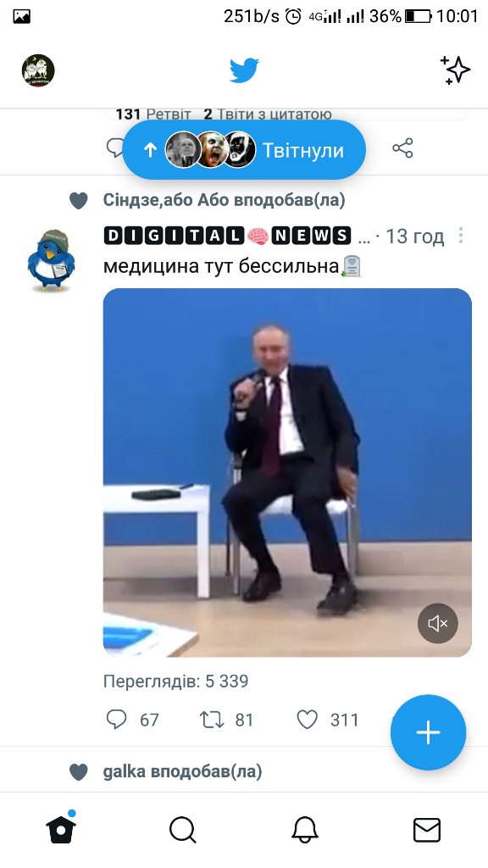Click the reply icon with 67 comments
The width and height of the screenshot is (488, 868).
tap(116, 719)
